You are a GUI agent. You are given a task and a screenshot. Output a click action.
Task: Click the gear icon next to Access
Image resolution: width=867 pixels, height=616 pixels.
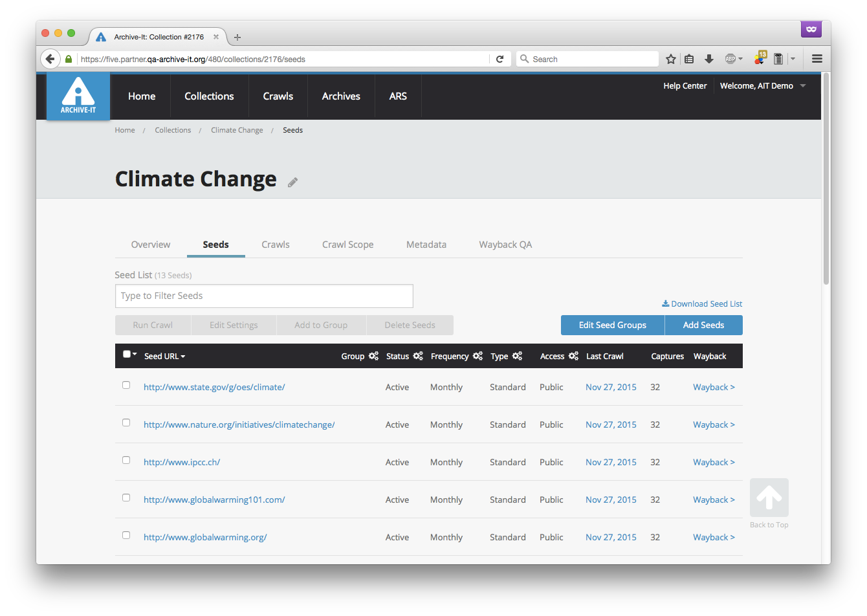(x=573, y=356)
